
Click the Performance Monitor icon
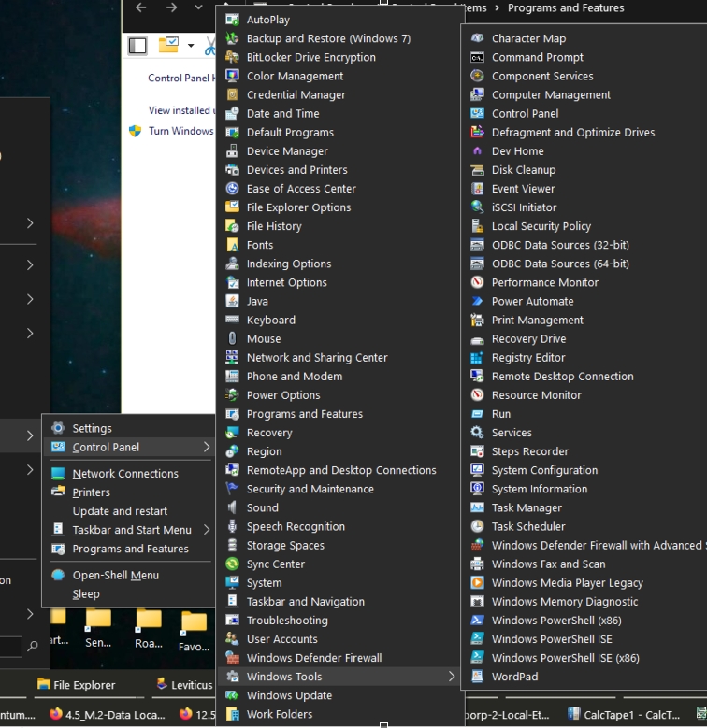[x=477, y=282]
